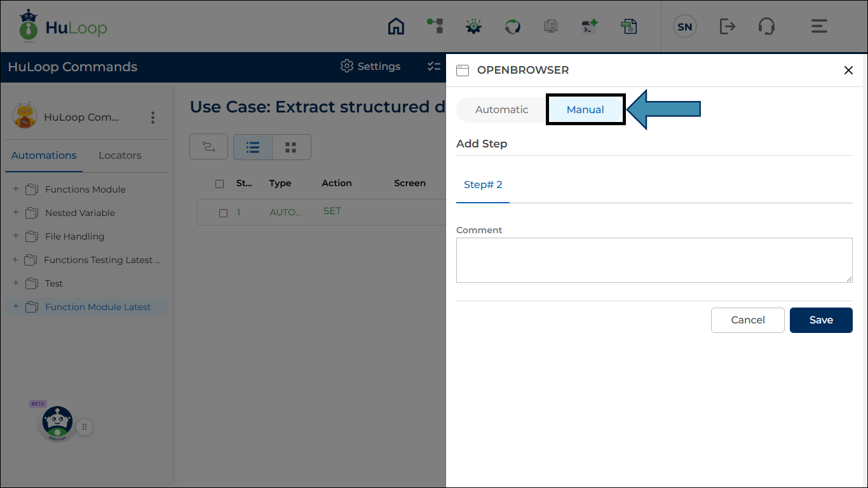Screen dimensions: 868x488
Task: Open the Advisor beta bot icon
Action: 57,423
